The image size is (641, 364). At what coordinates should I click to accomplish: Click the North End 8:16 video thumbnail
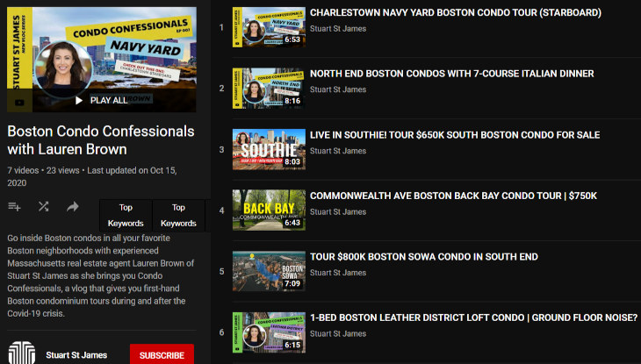269,89
